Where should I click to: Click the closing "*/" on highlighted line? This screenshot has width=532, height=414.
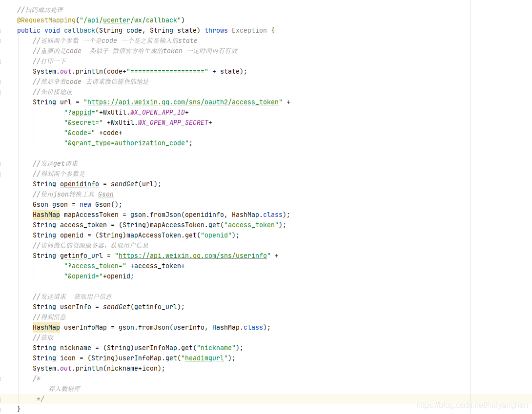(40, 399)
